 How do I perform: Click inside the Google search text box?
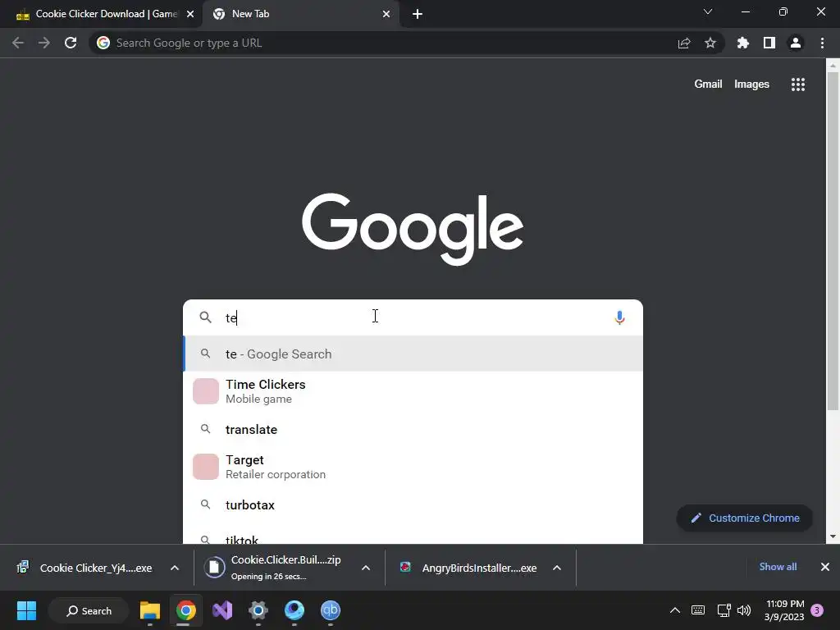[x=413, y=317]
